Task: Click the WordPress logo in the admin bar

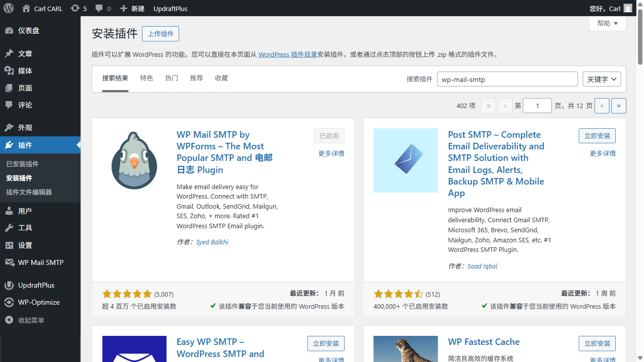Action: click(8, 8)
